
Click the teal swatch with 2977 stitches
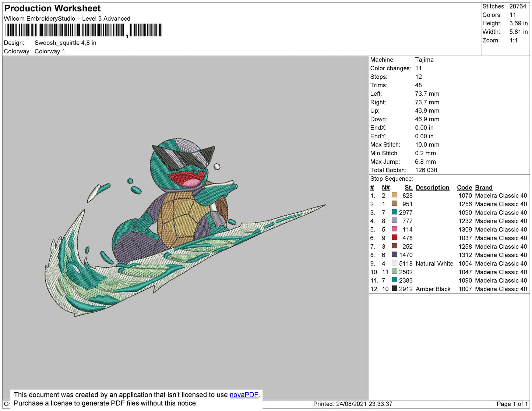coord(394,212)
